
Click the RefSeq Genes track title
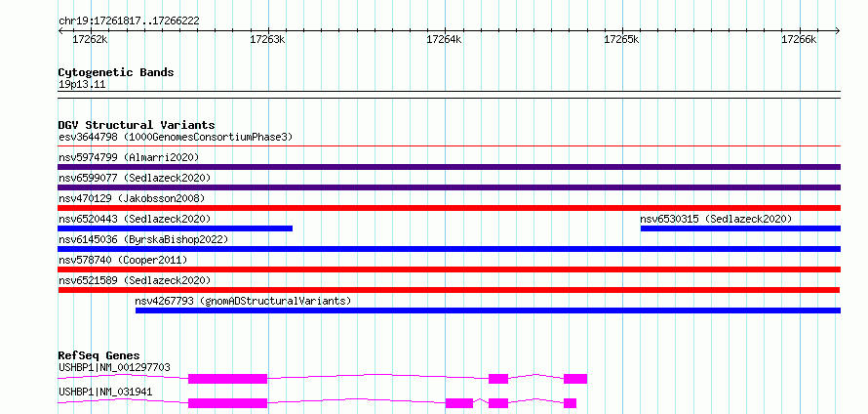[x=99, y=355]
